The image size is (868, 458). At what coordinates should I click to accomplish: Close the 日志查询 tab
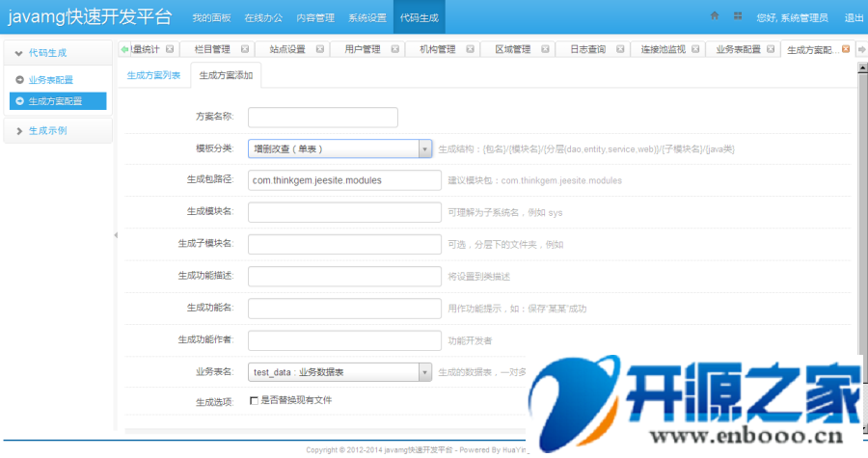click(x=620, y=49)
